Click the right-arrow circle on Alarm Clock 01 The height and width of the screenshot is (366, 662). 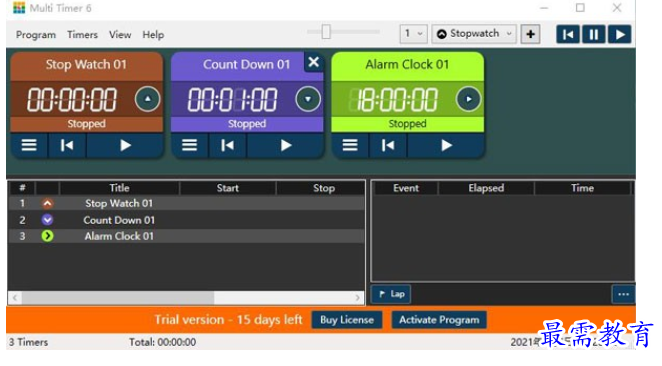click(468, 99)
